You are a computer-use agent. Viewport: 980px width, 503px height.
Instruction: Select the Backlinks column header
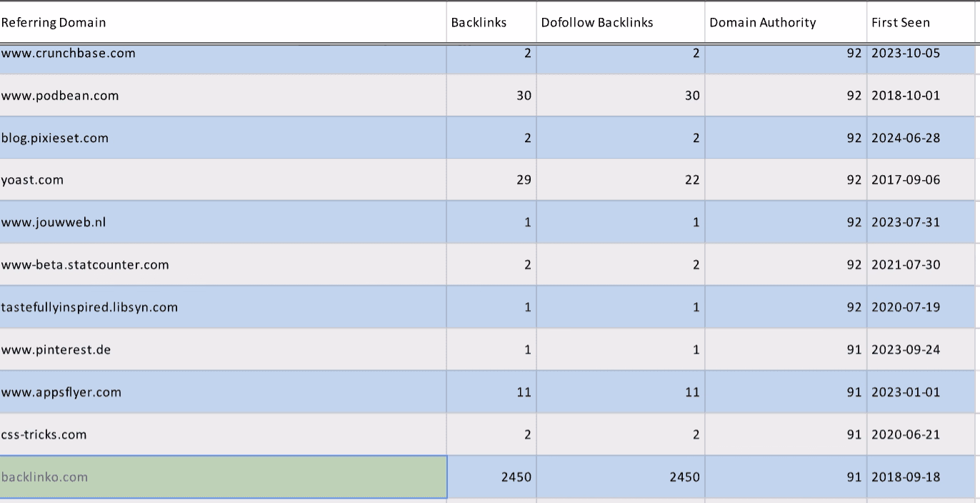(x=491, y=22)
